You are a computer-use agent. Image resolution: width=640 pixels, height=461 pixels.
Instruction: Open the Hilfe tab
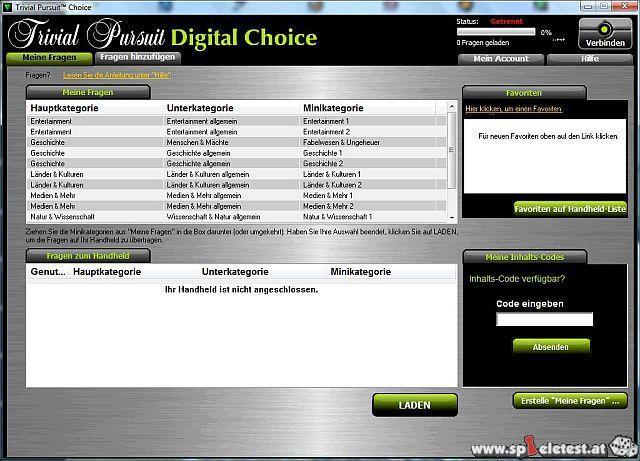tap(590, 59)
